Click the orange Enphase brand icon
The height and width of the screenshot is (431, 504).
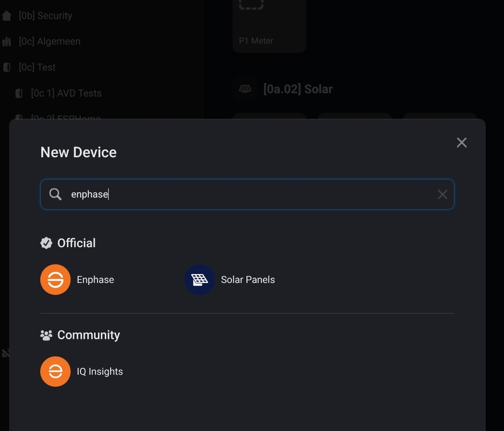click(x=55, y=280)
